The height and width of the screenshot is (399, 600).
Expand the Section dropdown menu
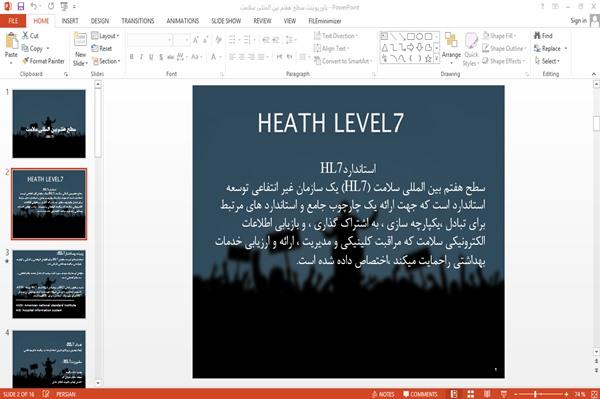click(x=106, y=61)
